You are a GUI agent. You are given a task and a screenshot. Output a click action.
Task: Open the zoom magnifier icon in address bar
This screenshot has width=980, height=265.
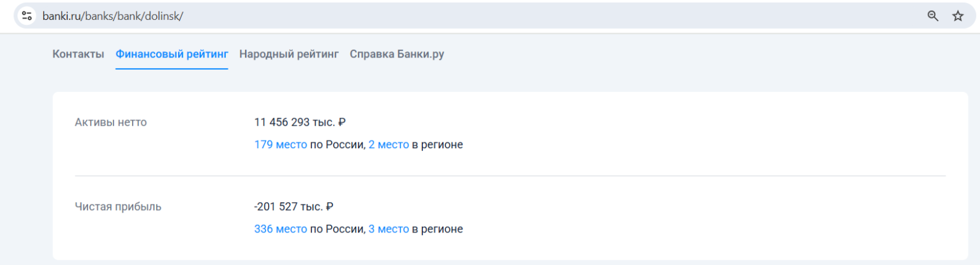pos(933,16)
